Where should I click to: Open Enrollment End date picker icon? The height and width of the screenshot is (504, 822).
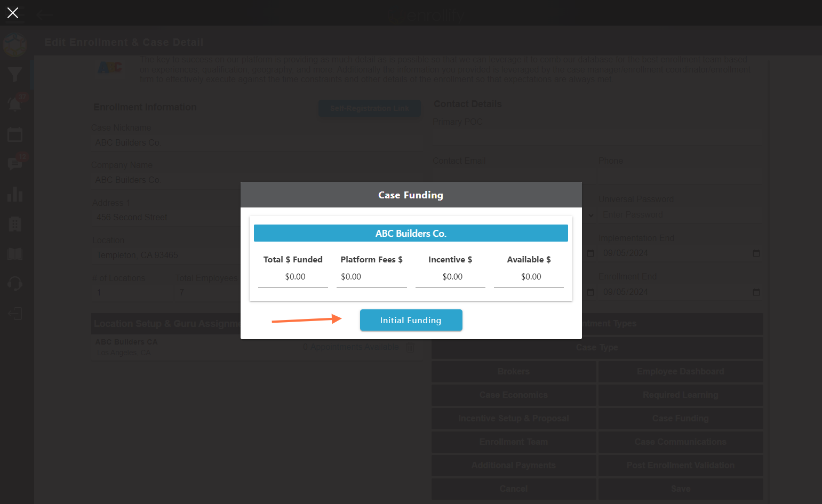pyautogui.click(x=756, y=292)
